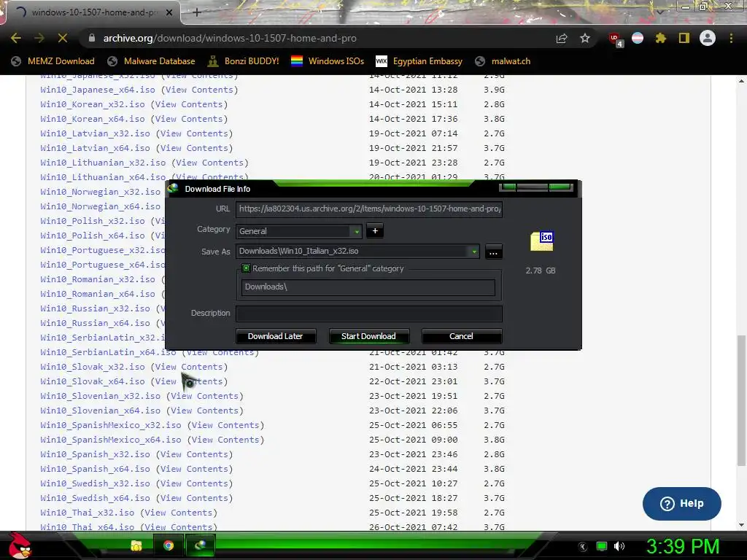Stop page loading with X icon
The width and height of the screenshot is (747, 560).
[x=63, y=38]
